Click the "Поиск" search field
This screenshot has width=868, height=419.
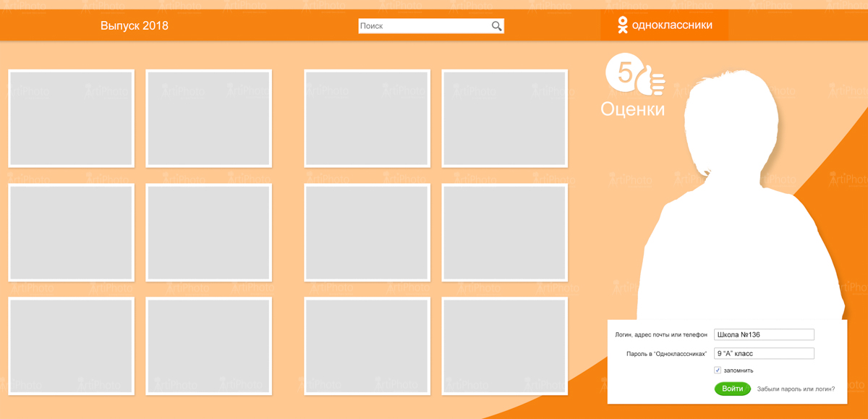(423, 26)
